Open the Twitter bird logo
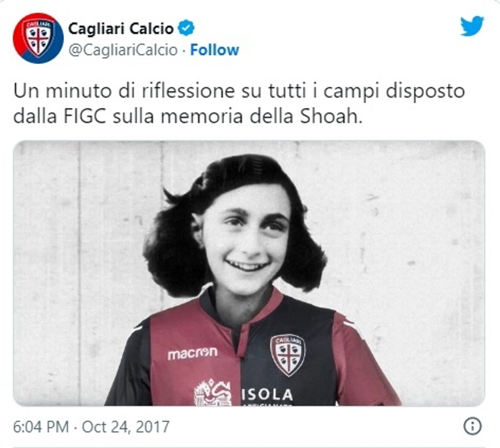Image resolution: width=500 pixels, height=448 pixels. [x=472, y=26]
